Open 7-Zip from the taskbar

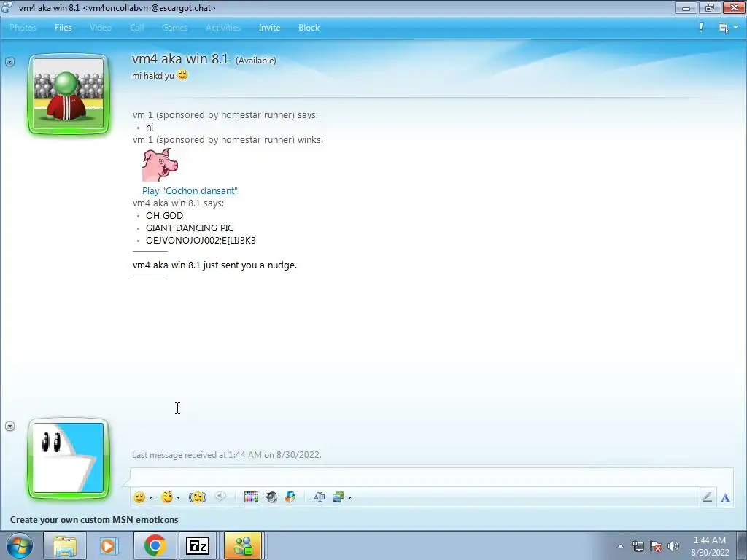tap(198, 545)
